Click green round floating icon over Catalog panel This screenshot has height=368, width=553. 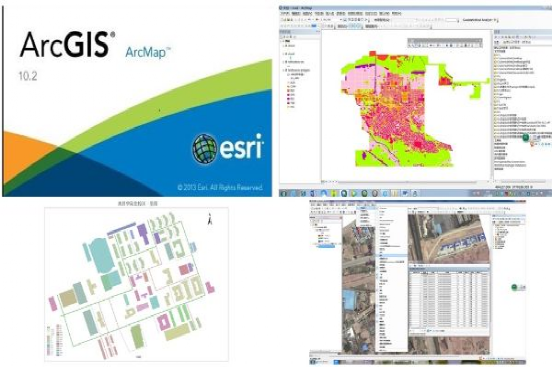(525, 138)
